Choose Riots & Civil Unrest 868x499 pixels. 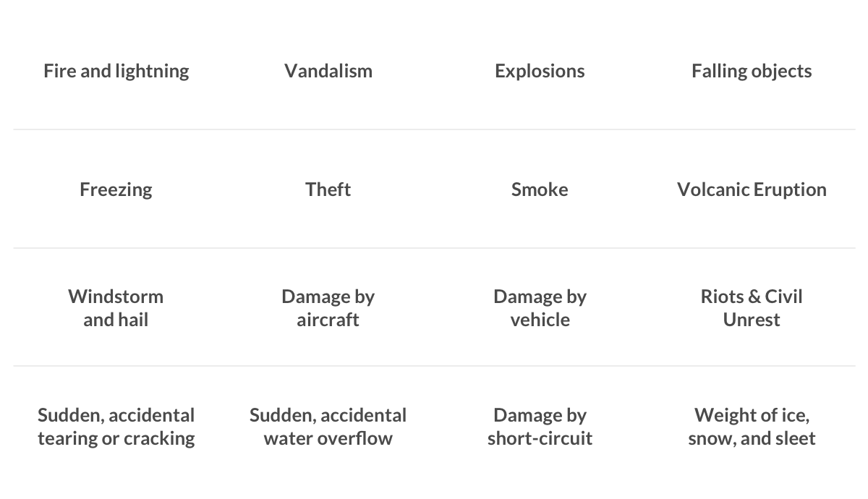pos(752,308)
